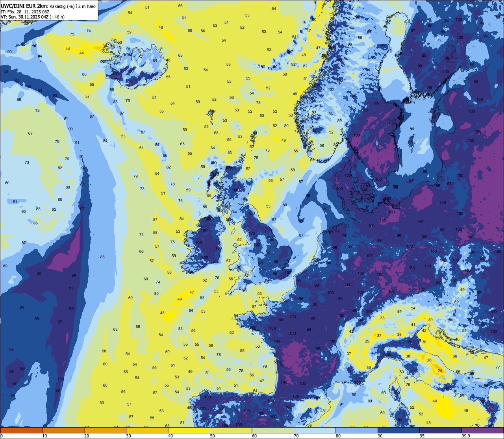504x439 pixels.
Task: Click the pale blue 70–80 legend swatch
Action: (315, 430)
